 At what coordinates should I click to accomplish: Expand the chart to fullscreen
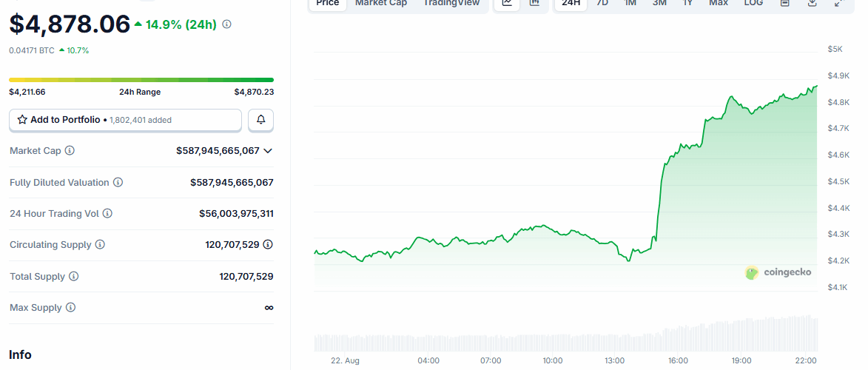click(x=838, y=3)
